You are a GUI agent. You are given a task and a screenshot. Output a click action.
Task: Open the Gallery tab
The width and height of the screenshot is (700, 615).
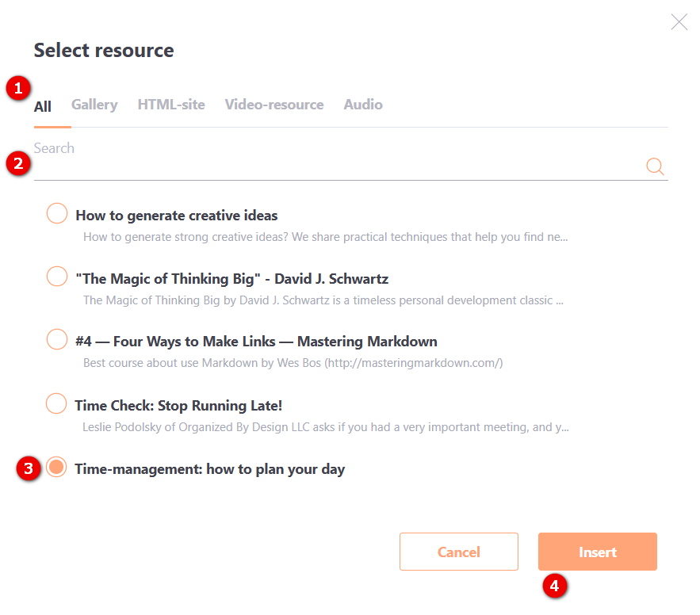[94, 105]
